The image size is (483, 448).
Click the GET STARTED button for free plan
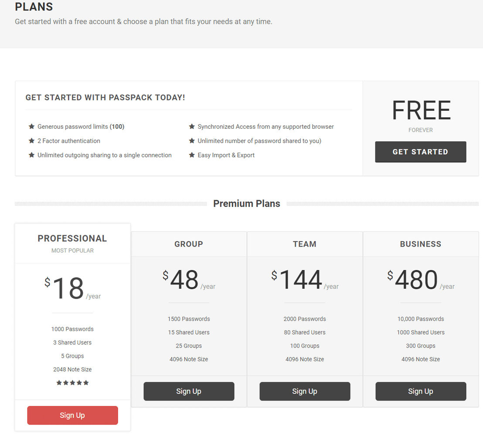pos(421,152)
